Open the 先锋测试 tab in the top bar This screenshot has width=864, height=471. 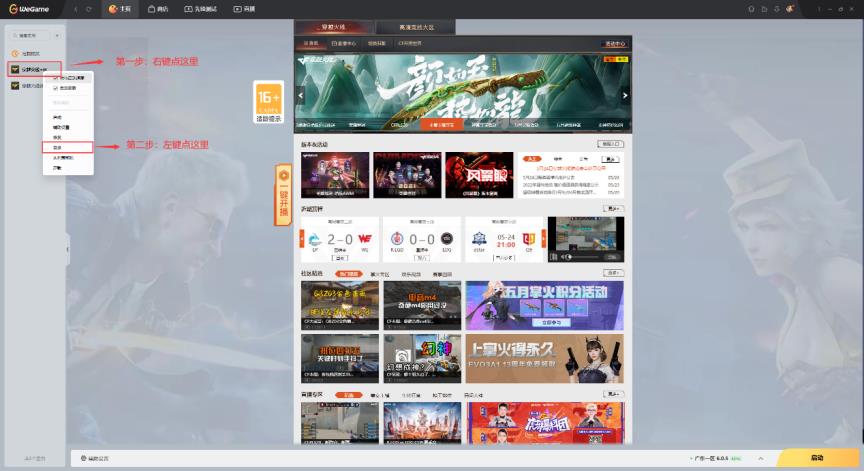(x=200, y=9)
